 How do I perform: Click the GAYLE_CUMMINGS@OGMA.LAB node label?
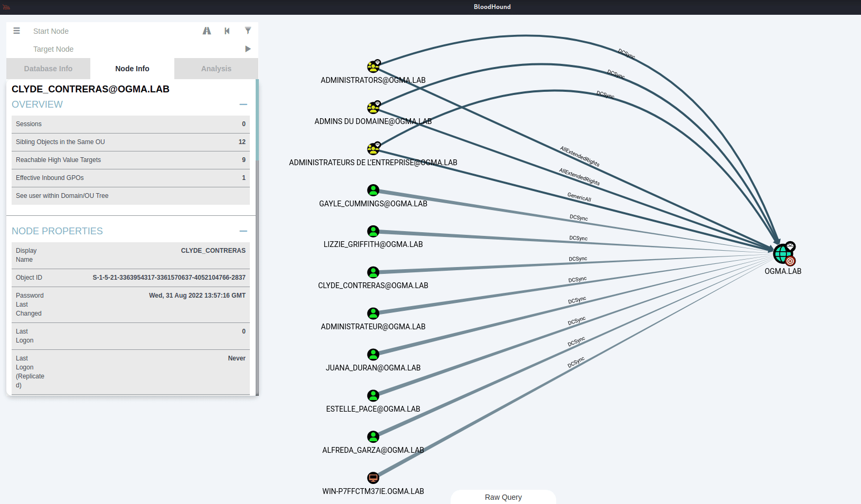click(x=373, y=204)
